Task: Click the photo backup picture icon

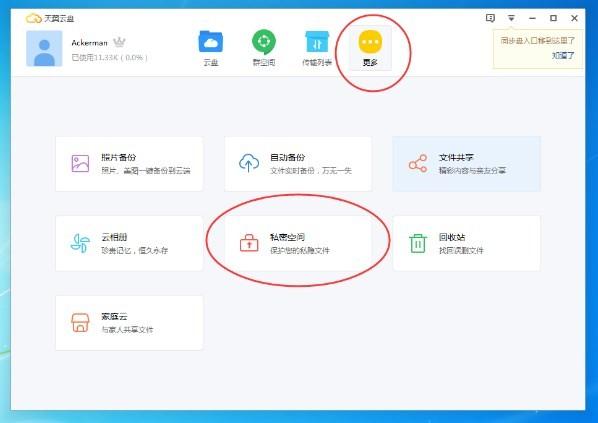Action: 80,164
